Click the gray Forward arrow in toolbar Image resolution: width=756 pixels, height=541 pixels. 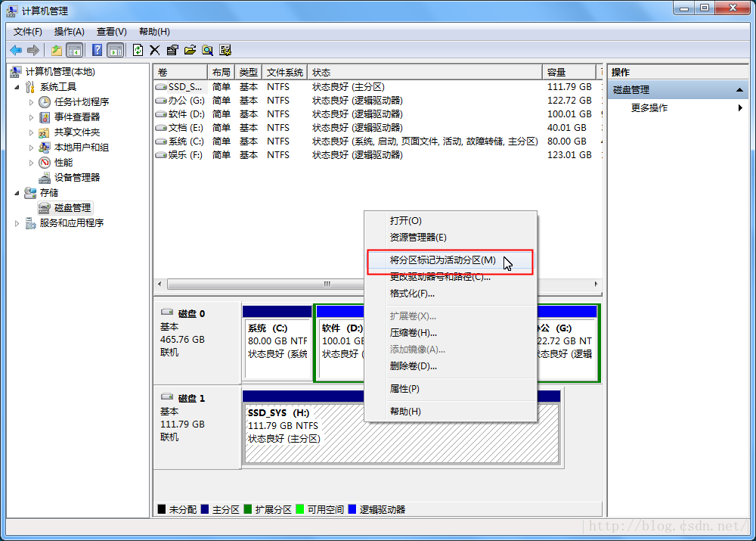pos(33,50)
